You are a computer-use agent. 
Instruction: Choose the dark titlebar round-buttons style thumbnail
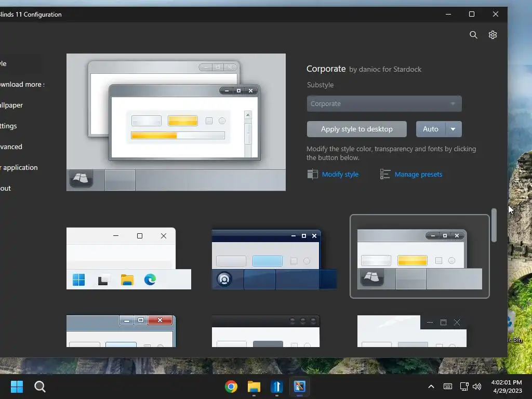pos(265,331)
